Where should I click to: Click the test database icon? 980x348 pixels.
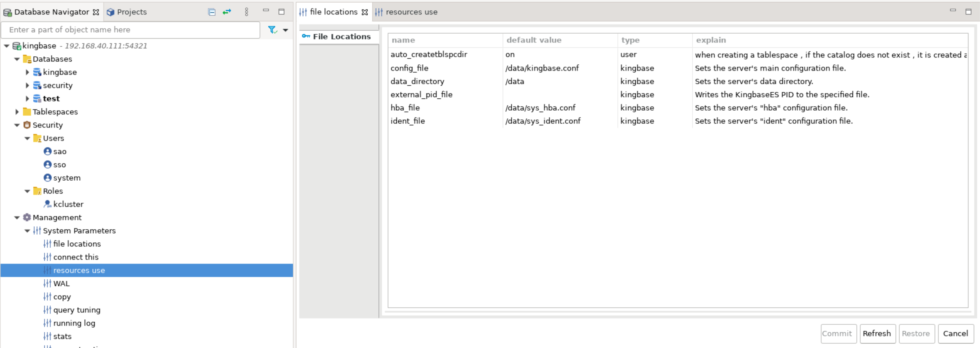pyautogui.click(x=37, y=98)
